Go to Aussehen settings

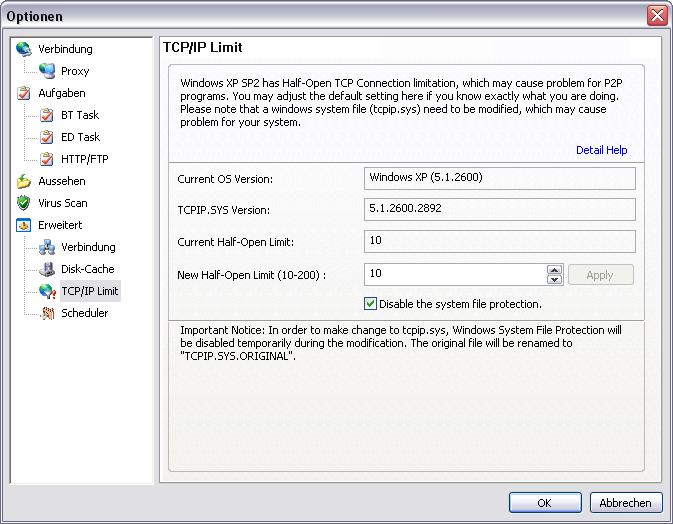tap(62, 181)
